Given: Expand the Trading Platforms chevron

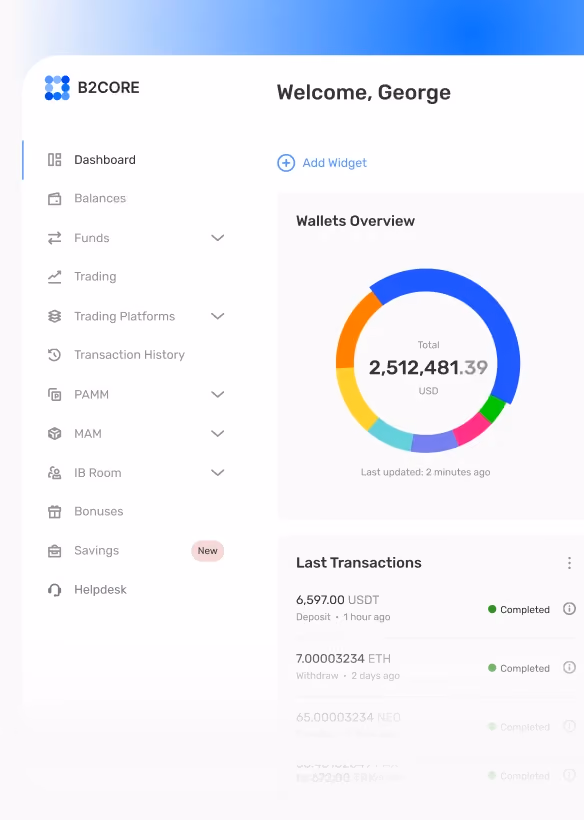Looking at the screenshot, I should point(217,316).
